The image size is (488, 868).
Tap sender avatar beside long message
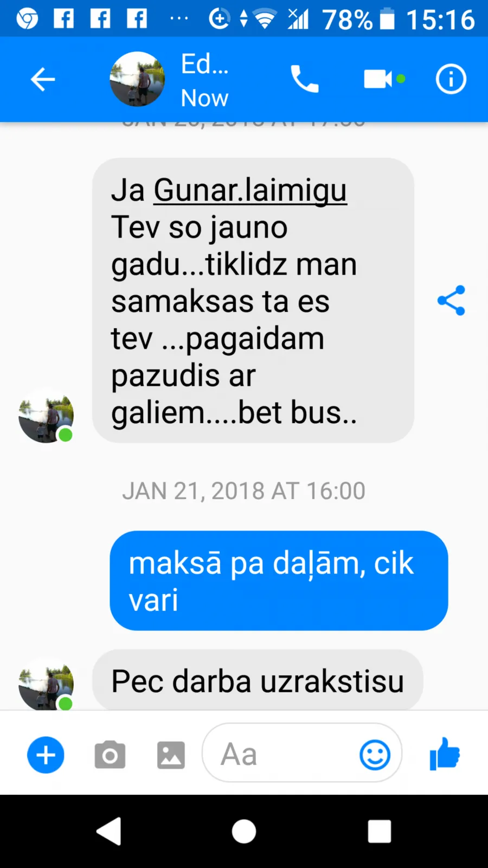click(46, 416)
